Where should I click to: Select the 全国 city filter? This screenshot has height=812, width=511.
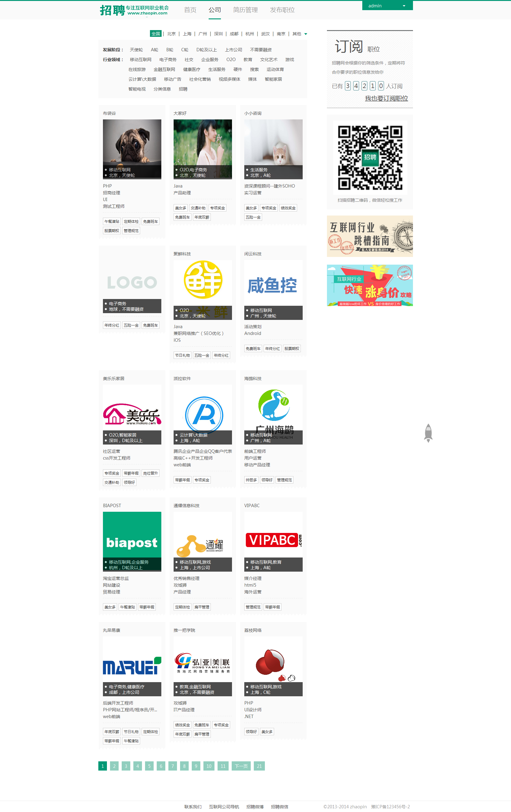pyautogui.click(x=155, y=34)
